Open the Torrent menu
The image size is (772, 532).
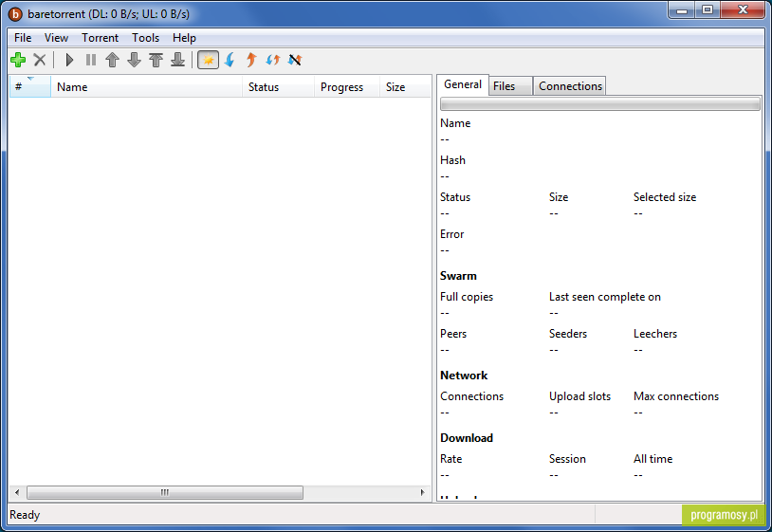coord(100,38)
